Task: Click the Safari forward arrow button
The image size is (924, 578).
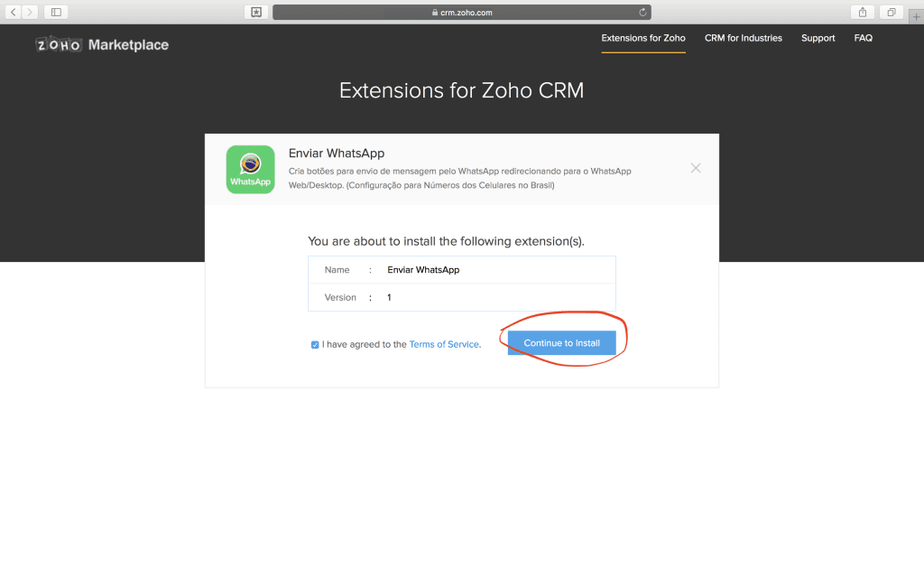Action: [x=31, y=12]
